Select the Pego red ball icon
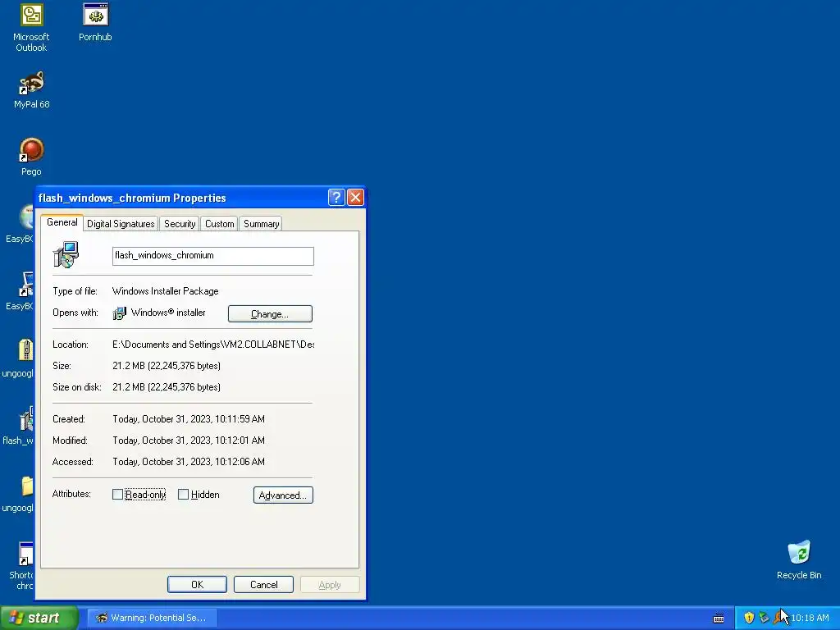The height and width of the screenshot is (630, 840). [32, 150]
